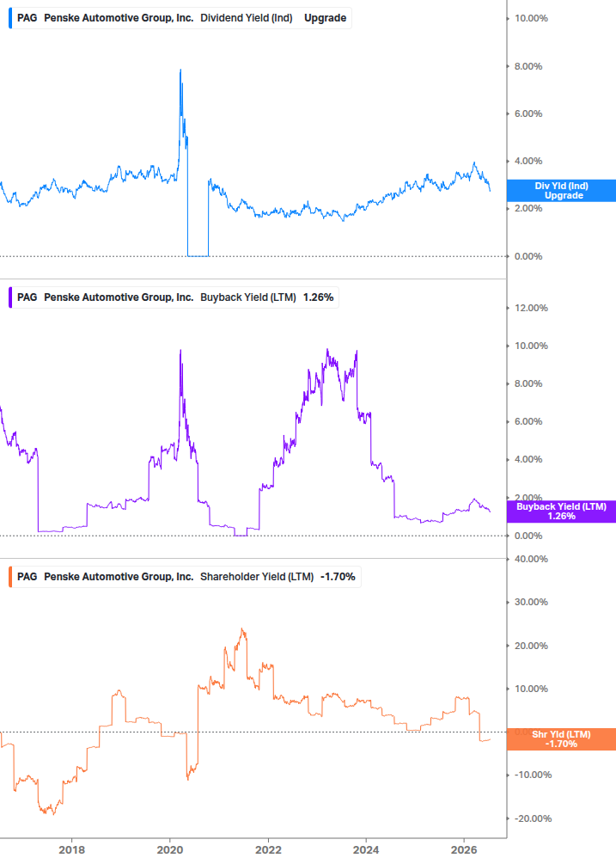Click the purple Buyback Yield (LTM) 1.26% axis tag
Viewport: 616px width, 864px height.
click(561, 512)
